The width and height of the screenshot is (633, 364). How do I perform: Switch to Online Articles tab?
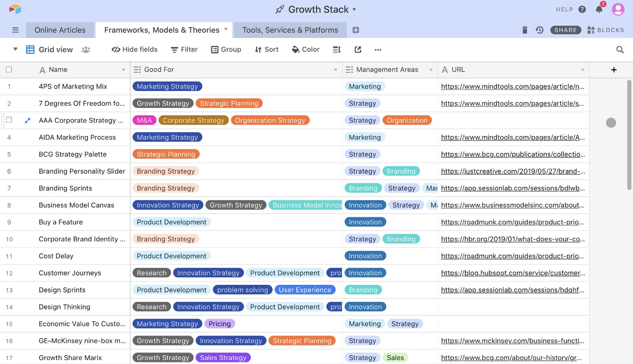pyautogui.click(x=60, y=30)
